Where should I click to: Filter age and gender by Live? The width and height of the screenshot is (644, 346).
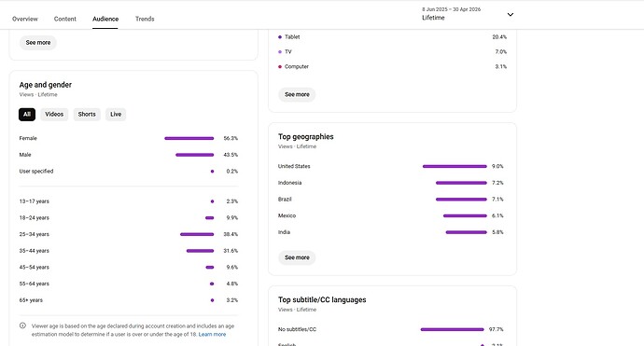116,114
